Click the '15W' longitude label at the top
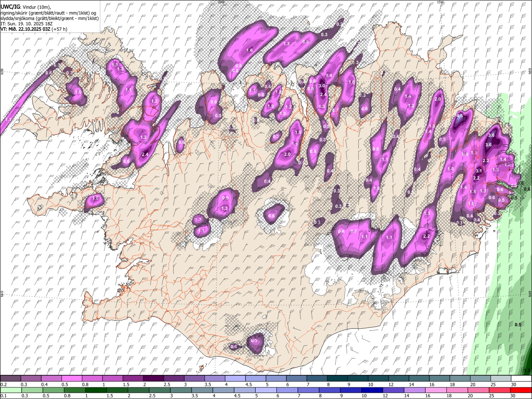 pos(441,2)
